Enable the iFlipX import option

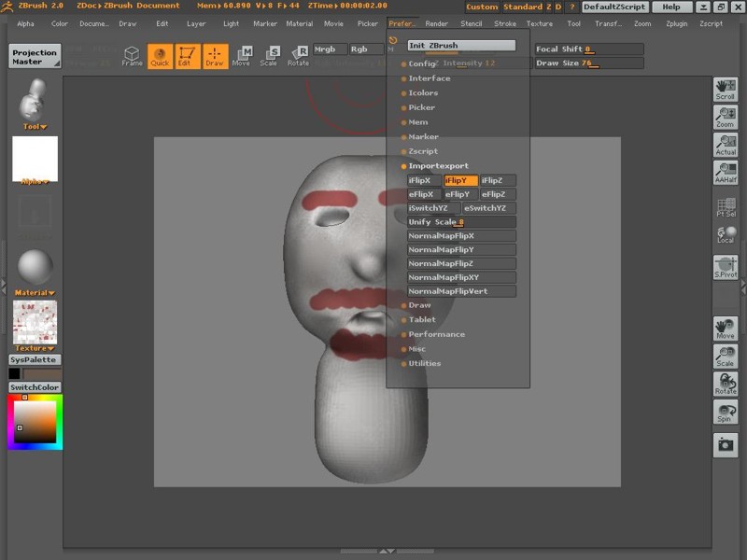pos(424,180)
